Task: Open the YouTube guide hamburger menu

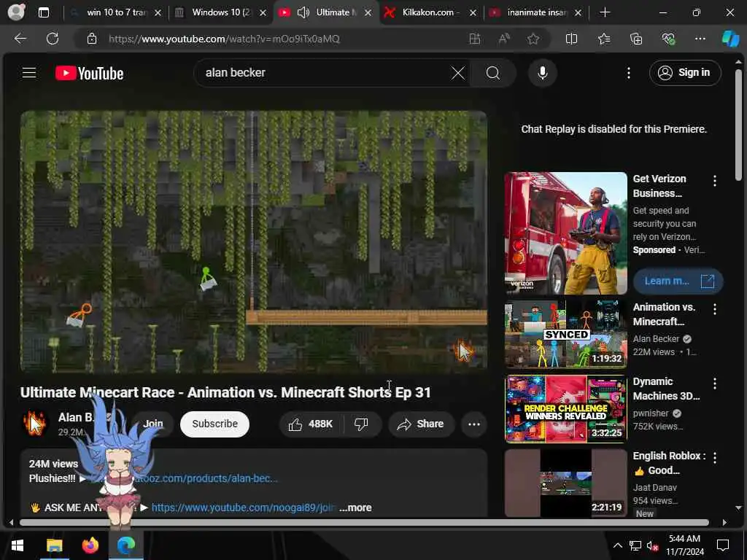Action: coord(29,73)
